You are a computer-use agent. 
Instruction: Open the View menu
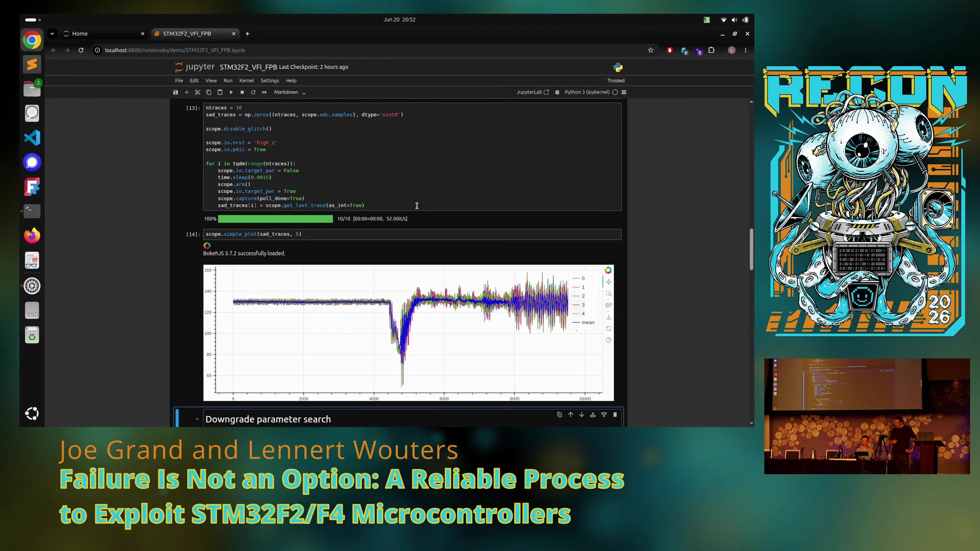tap(211, 81)
